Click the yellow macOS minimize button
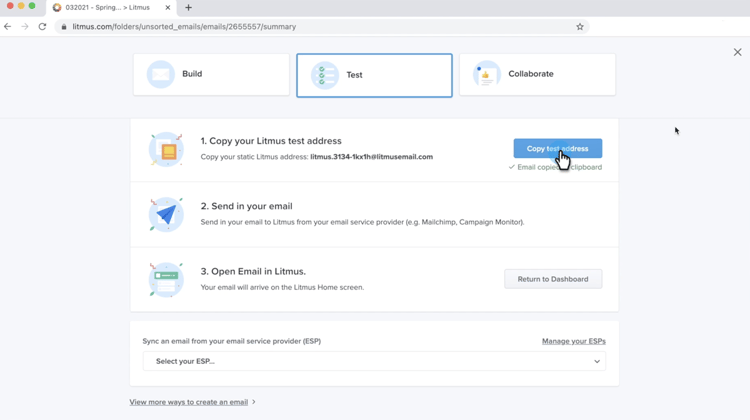750x420 pixels. 21,6
